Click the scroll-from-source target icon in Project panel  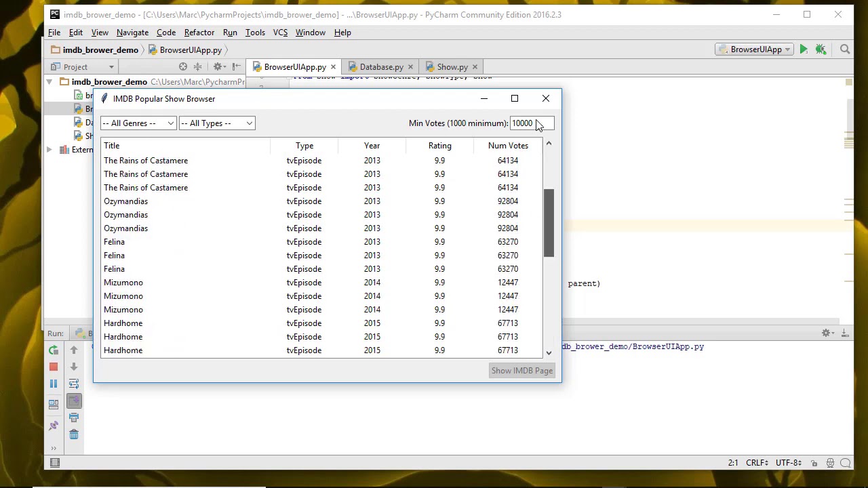(183, 66)
